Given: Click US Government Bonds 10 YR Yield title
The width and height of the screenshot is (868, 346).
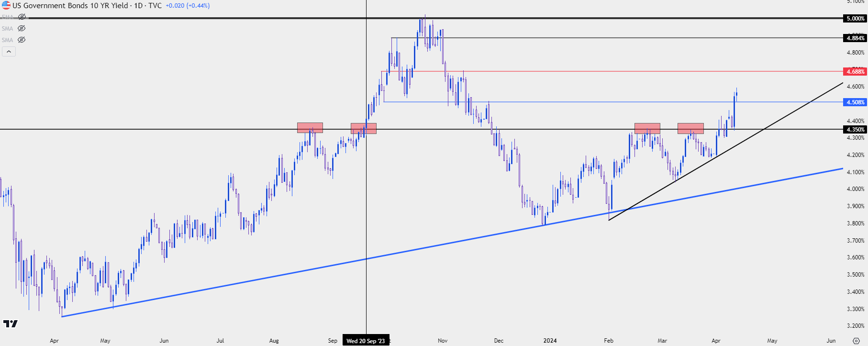Looking at the screenshot, I should coord(70,5).
